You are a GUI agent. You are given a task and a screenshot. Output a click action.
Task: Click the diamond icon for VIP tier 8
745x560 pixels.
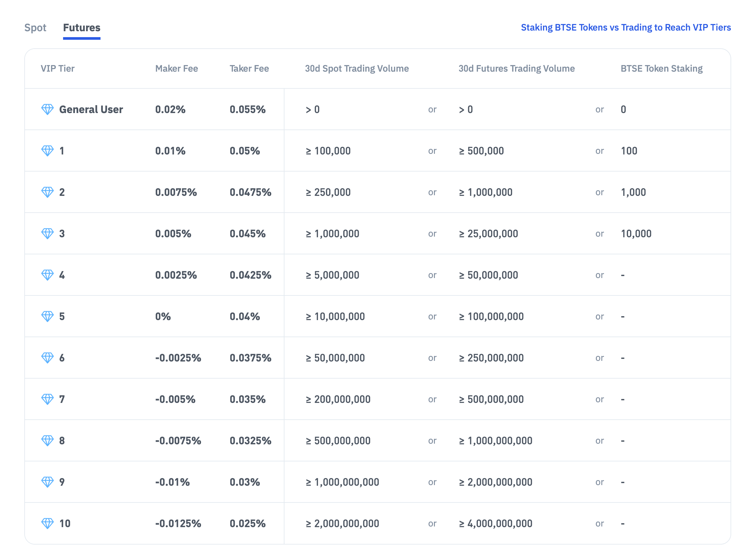pos(48,441)
